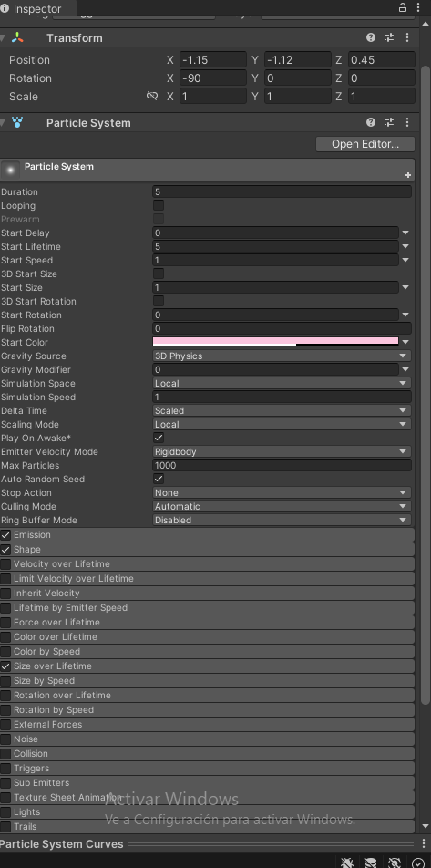Click the Scale constrain proportions link icon
Screen dimensions: 431x868
(151, 96)
